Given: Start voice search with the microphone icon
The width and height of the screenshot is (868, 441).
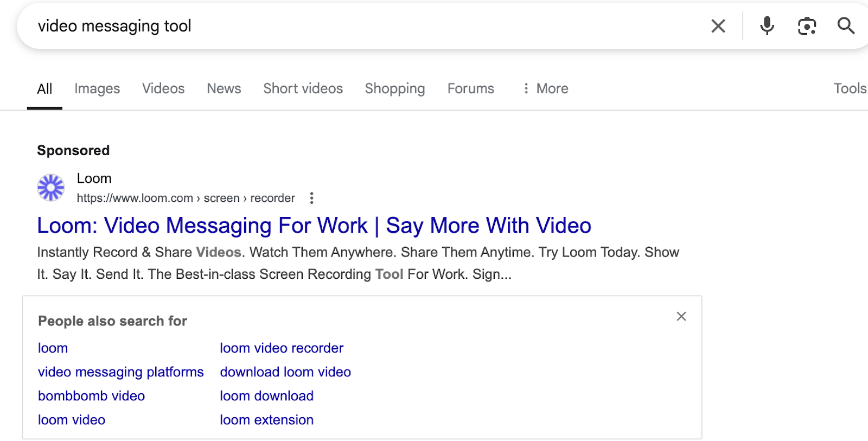Looking at the screenshot, I should (x=767, y=25).
